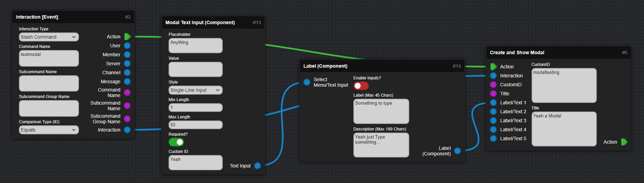Open the Comparison Type Equals dropdown
The height and width of the screenshot is (183, 644).
[x=49, y=130]
